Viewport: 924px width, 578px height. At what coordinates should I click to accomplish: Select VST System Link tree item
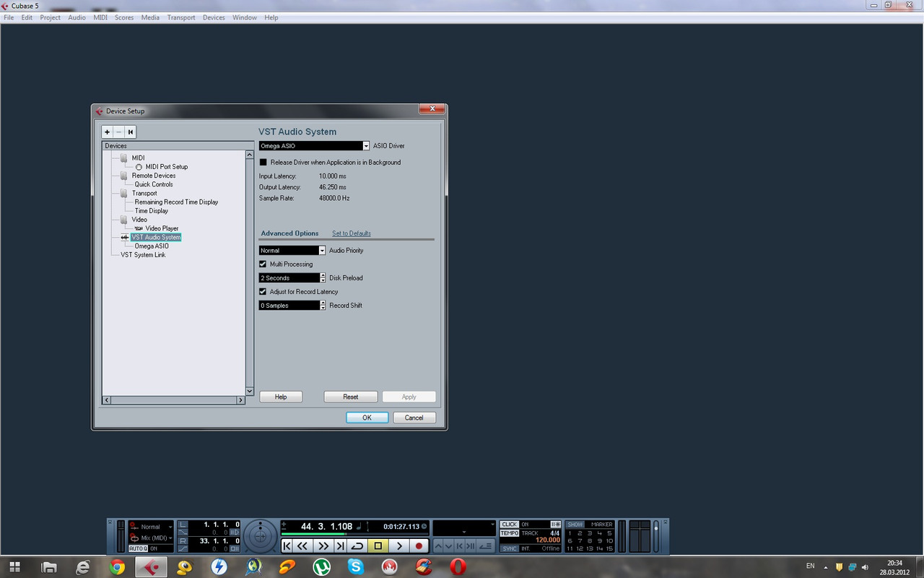click(x=143, y=255)
